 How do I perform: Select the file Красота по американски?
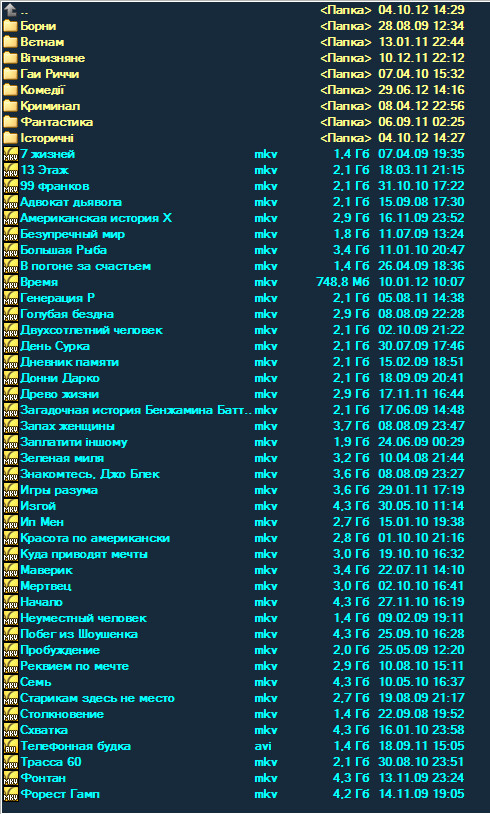(95, 539)
